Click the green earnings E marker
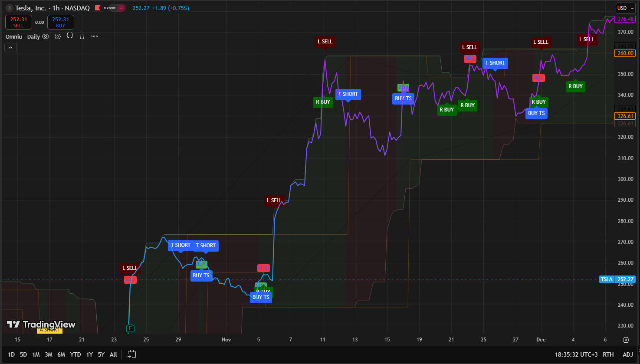640x364 pixels. click(130, 328)
